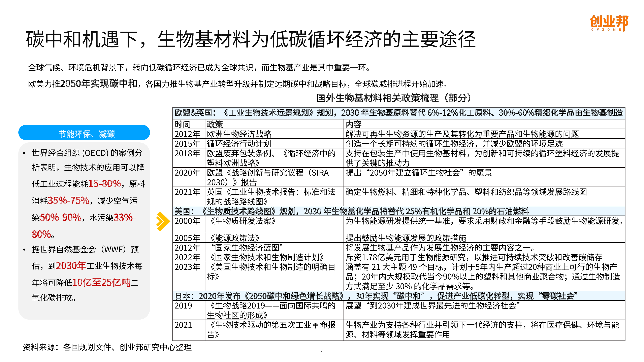Click the 涵盖有 21 大主题 49 个目标 cell
This screenshot has height=362, width=644.
click(x=484, y=276)
